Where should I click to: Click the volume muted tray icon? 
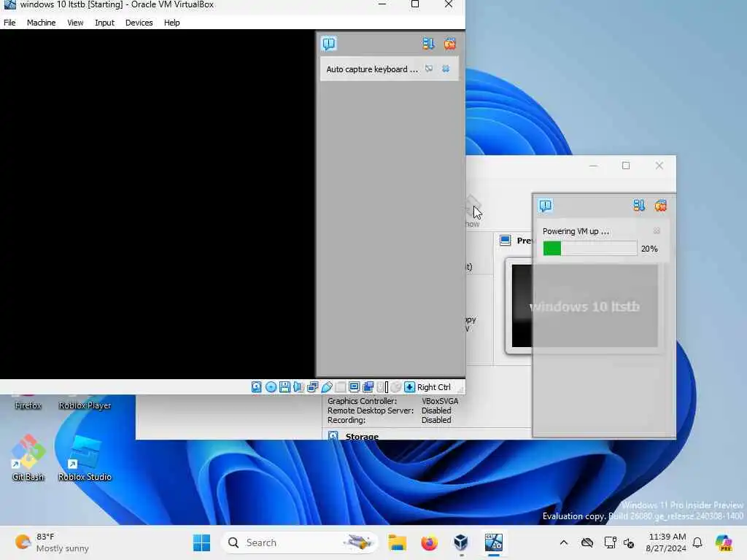click(x=629, y=542)
